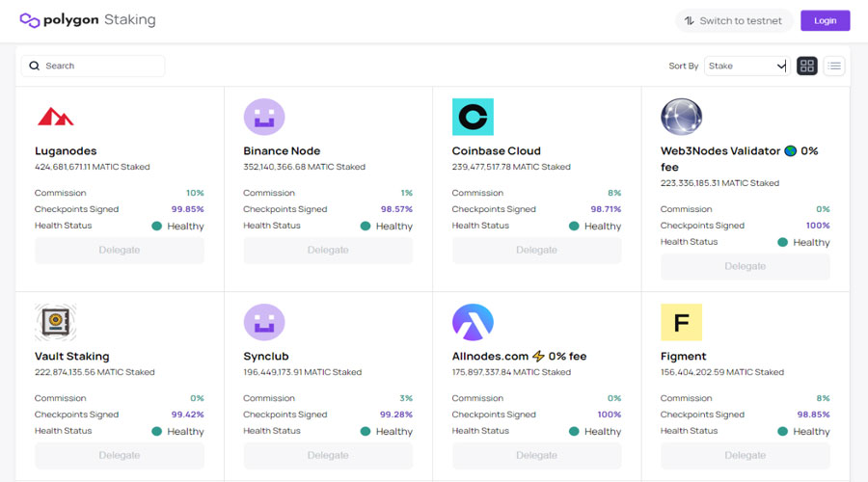The width and height of the screenshot is (868, 482).
Task: Switch to list view layout
Action: click(834, 66)
